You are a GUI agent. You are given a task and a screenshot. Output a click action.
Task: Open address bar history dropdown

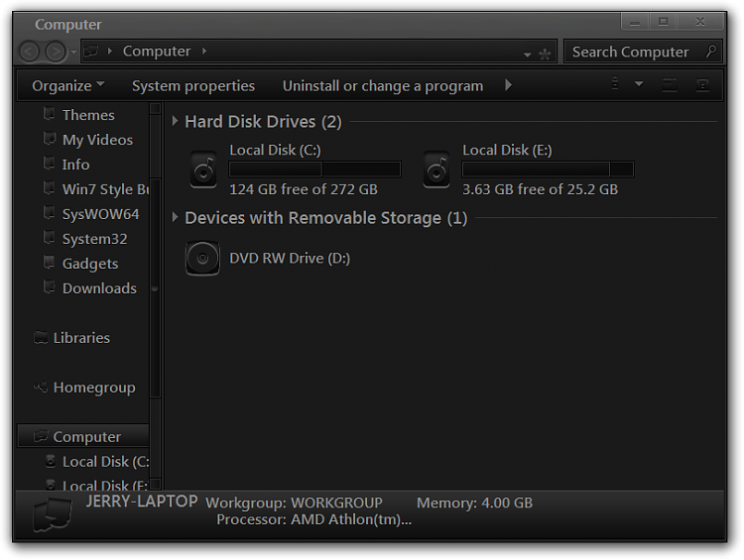pos(527,55)
